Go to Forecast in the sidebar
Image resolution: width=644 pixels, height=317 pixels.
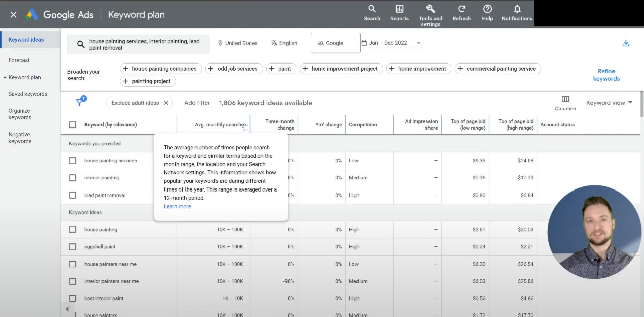click(19, 60)
